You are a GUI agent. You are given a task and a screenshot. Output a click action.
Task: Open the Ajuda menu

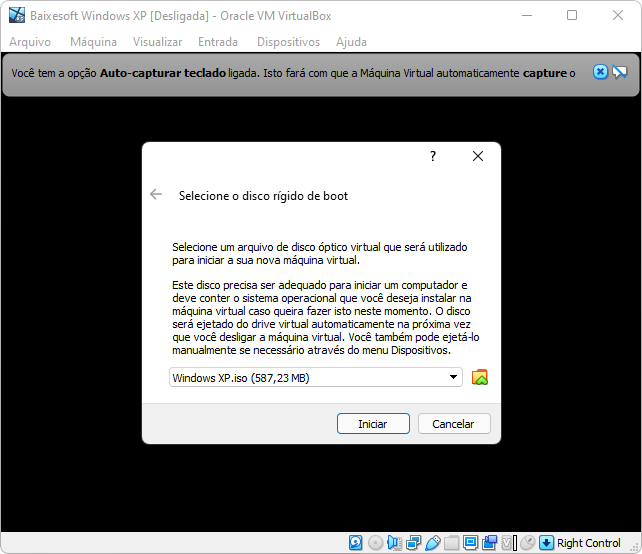click(x=351, y=42)
